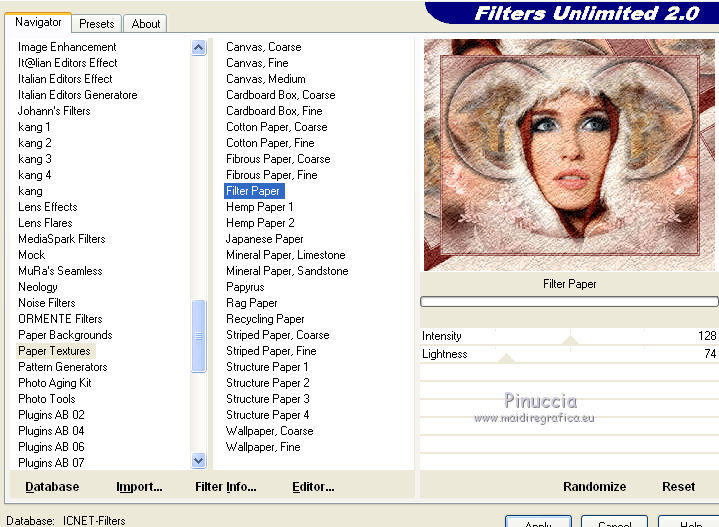Select Lens Flares category
The height and width of the screenshot is (527, 719).
(x=45, y=223)
